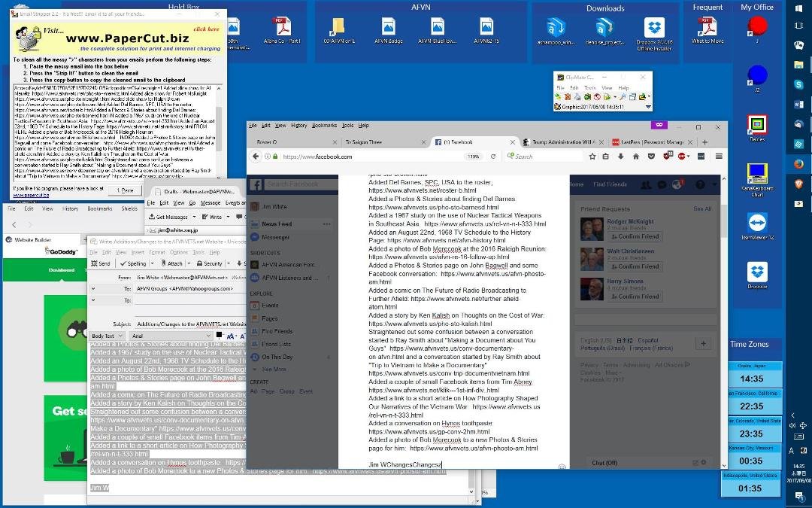The height and width of the screenshot is (508, 812).
Task: Click the Firefox Search box
Action: [544, 156]
